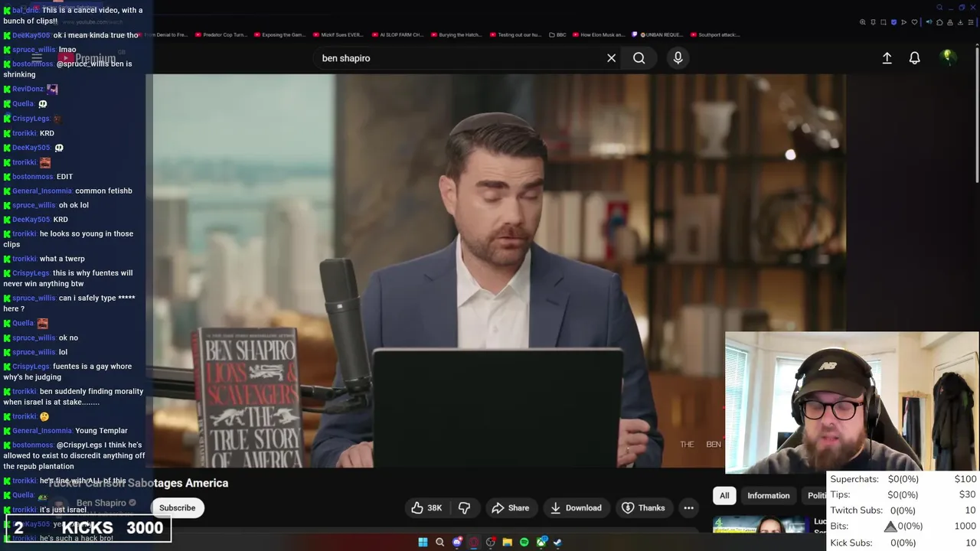Viewport: 980px width, 551px height.
Task: Dislike the video with thumbs down
Action: 464,507
